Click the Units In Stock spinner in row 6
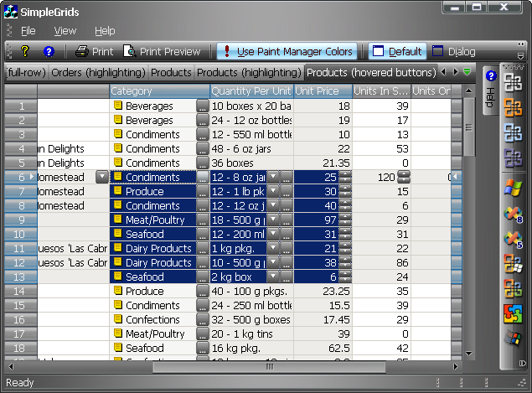The width and height of the screenshot is (532, 393). click(x=404, y=177)
